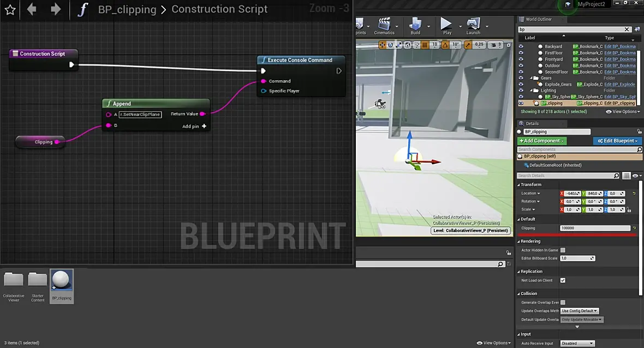This screenshot has height=348, width=644.
Task: Select the translate gizmo tool in viewport
Action: coord(382,45)
